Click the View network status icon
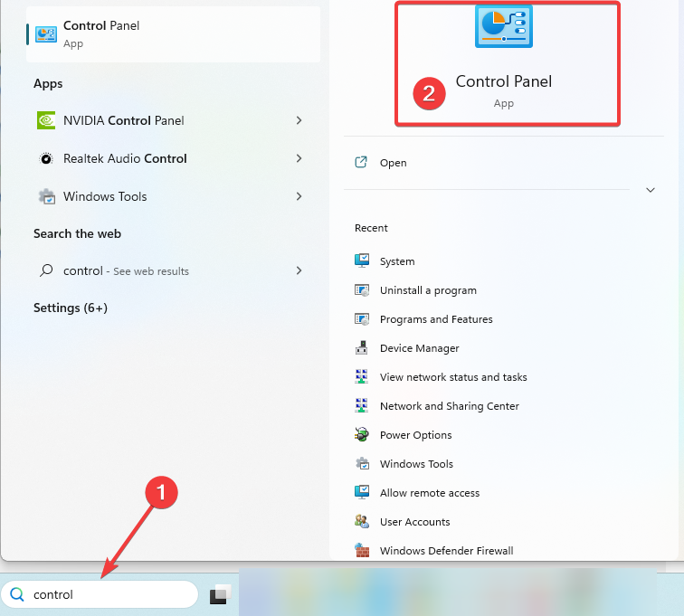Screen dimensions: 684x616 tap(361, 376)
